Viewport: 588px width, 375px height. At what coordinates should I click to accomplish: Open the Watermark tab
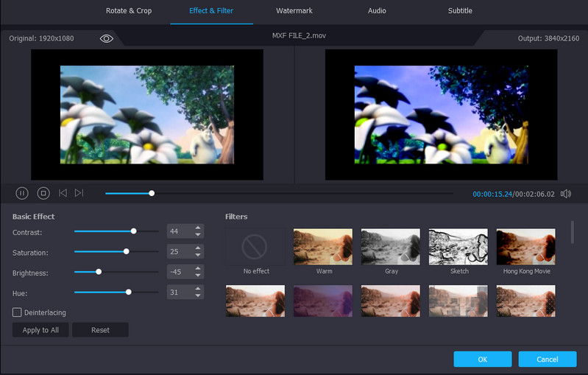point(294,11)
